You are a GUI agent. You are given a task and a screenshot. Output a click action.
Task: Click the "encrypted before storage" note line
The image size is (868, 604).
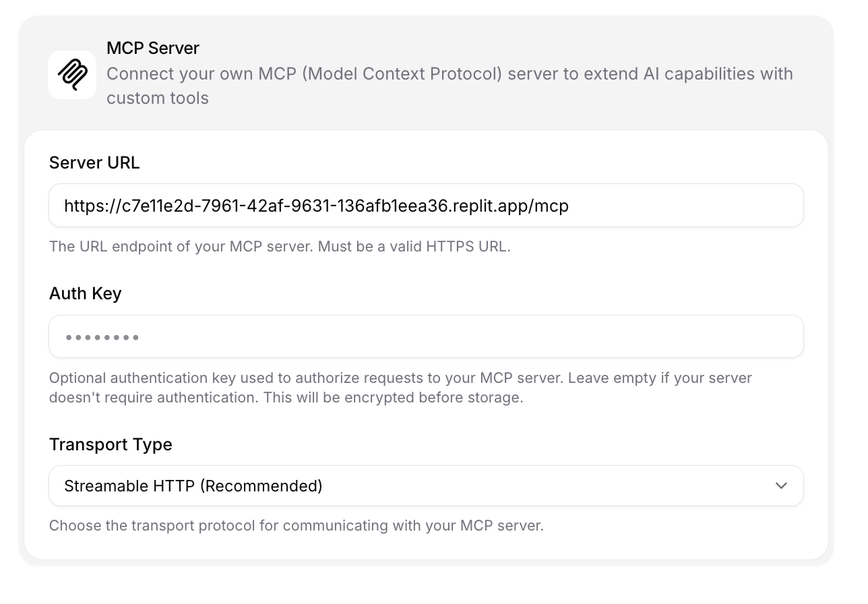286,398
